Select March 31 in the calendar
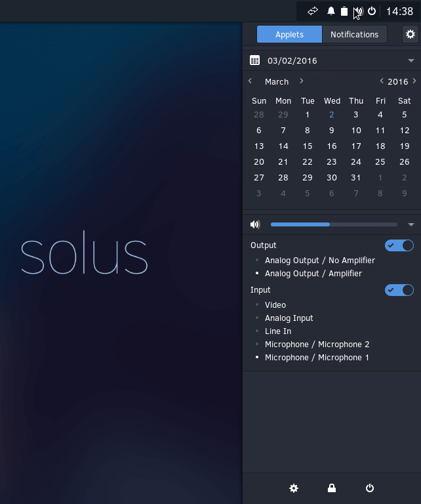The image size is (421, 504). (356, 178)
